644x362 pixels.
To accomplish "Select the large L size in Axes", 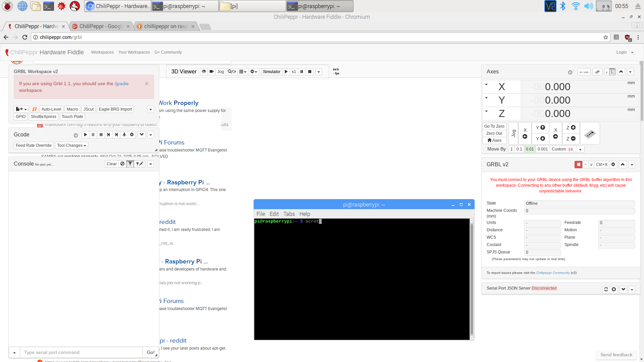I will point(612,72).
